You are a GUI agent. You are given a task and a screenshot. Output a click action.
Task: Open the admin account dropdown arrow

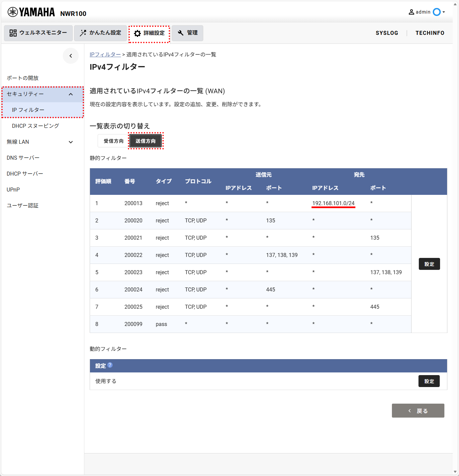pyautogui.click(x=444, y=12)
